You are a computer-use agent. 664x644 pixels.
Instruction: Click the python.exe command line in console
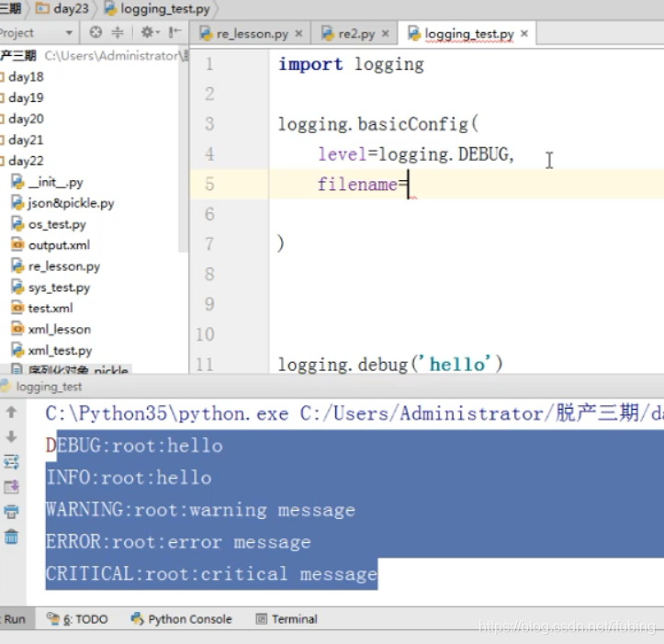point(355,413)
